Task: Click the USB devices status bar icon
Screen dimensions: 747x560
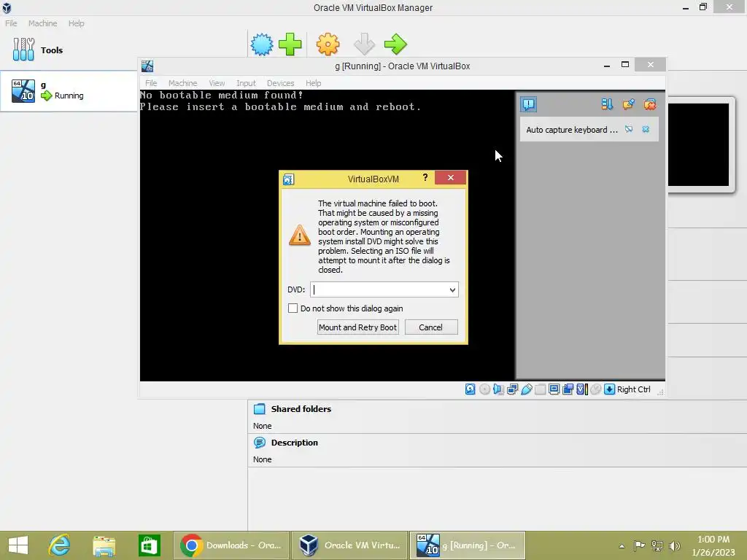Action: 527,389
